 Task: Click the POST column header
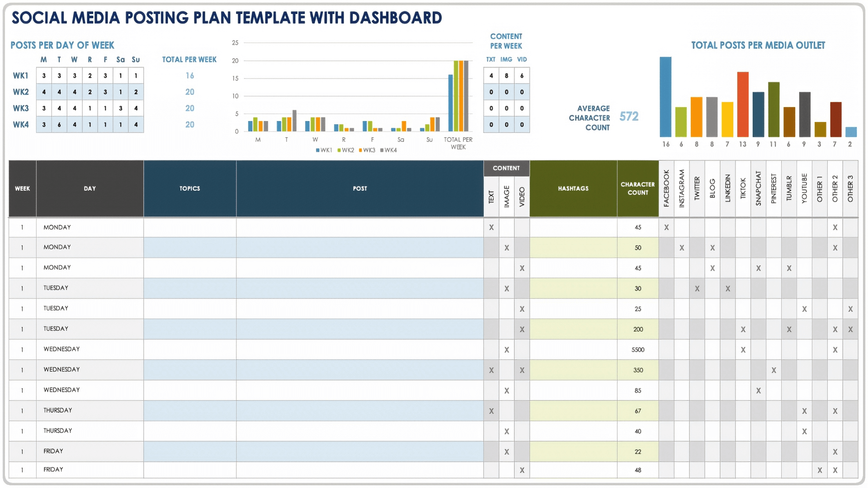[359, 188]
